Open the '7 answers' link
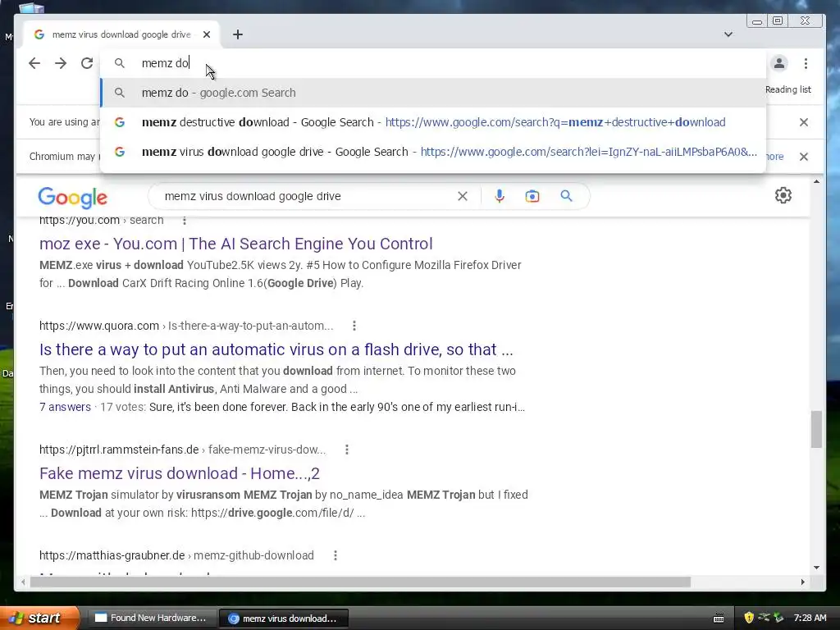Viewport: 840px width, 630px height. coord(65,407)
